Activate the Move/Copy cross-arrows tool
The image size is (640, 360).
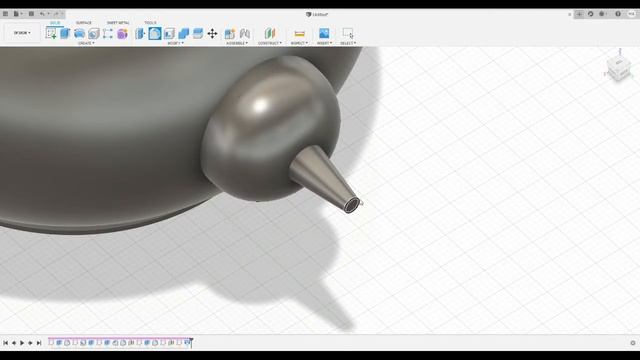212,33
